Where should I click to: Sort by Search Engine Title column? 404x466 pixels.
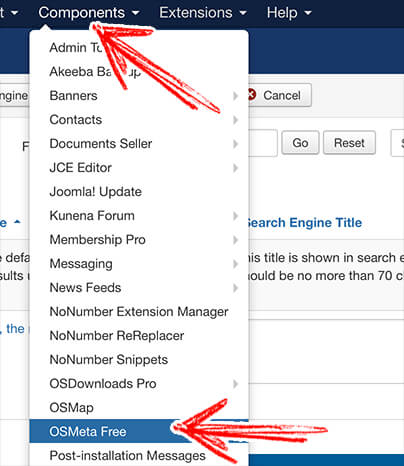305,223
